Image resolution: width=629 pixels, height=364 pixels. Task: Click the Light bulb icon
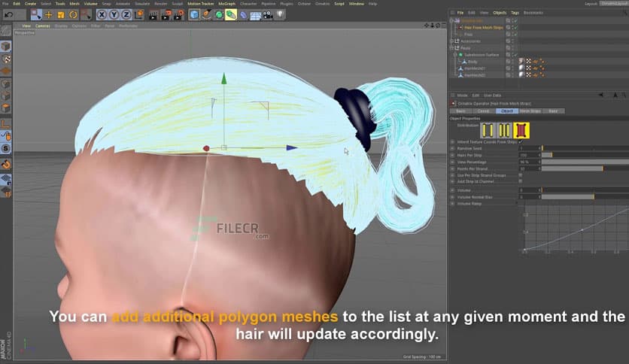[280, 15]
